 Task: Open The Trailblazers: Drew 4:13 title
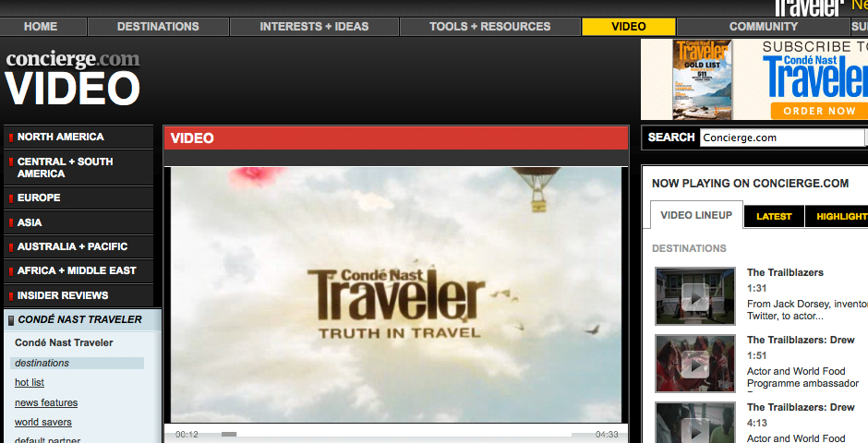(x=801, y=408)
